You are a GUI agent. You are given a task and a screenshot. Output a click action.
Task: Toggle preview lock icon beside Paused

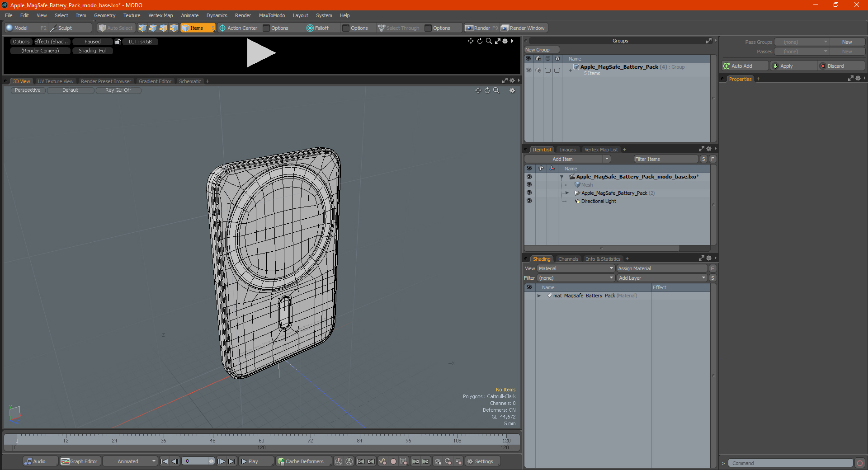pos(118,42)
